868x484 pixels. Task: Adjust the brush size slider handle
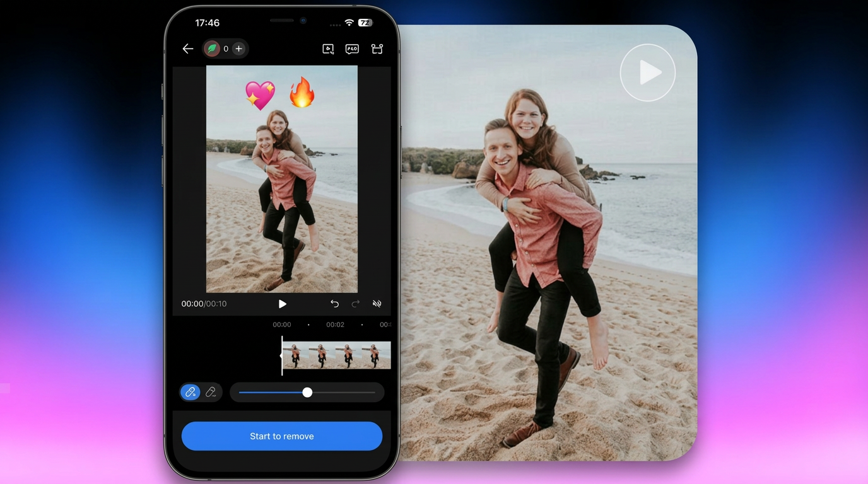coord(307,392)
